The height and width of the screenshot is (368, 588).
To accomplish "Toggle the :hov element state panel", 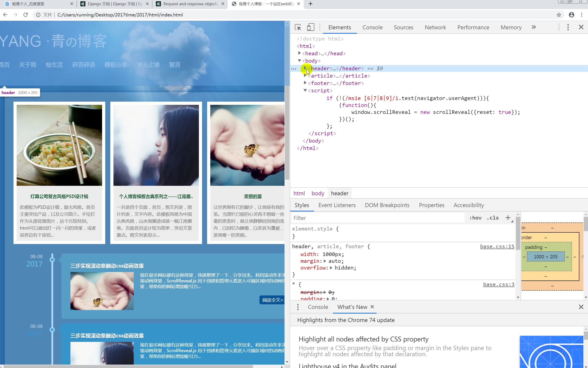I will 475,218.
